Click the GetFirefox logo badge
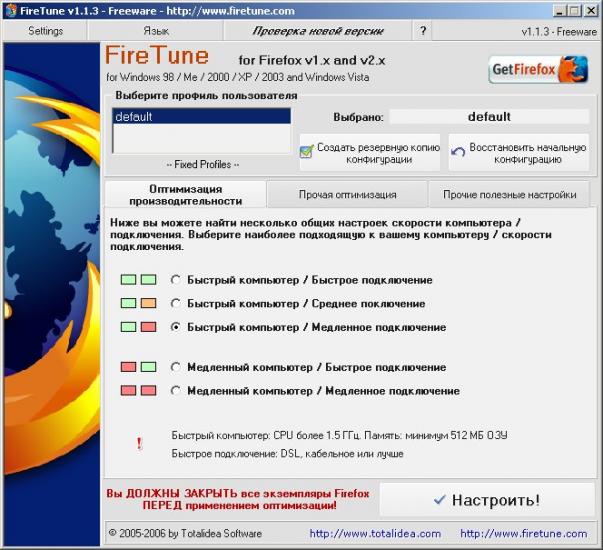The width and height of the screenshot is (603, 550). pyautogui.click(x=538, y=70)
